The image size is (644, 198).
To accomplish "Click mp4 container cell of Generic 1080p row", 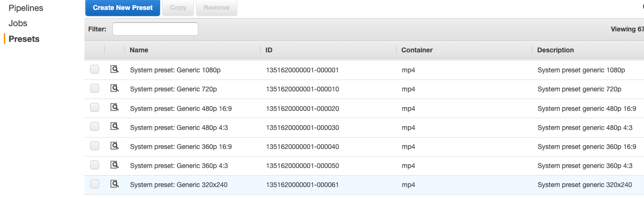I will 409,70.
